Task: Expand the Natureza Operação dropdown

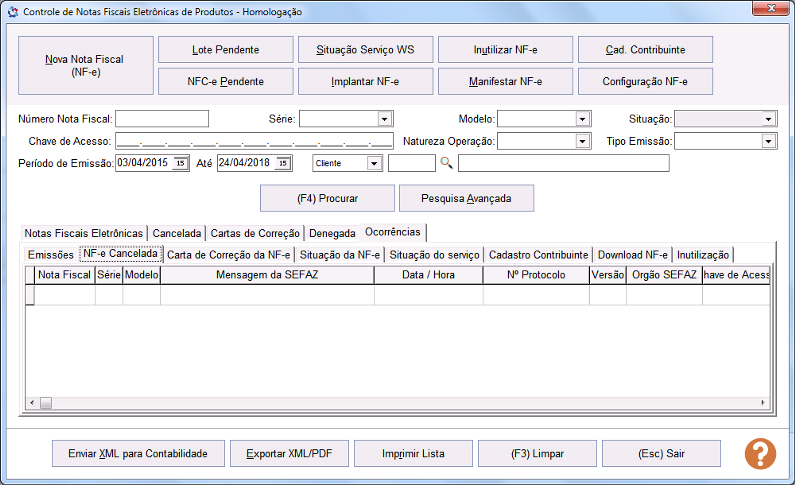Action: (x=582, y=141)
